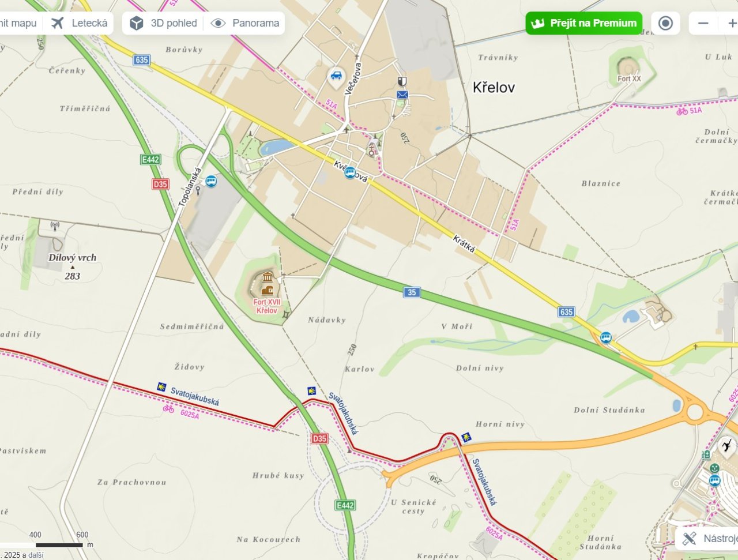This screenshot has width=738, height=560.
Task: Open the 3D pohled view
Action: pyautogui.click(x=164, y=23)
